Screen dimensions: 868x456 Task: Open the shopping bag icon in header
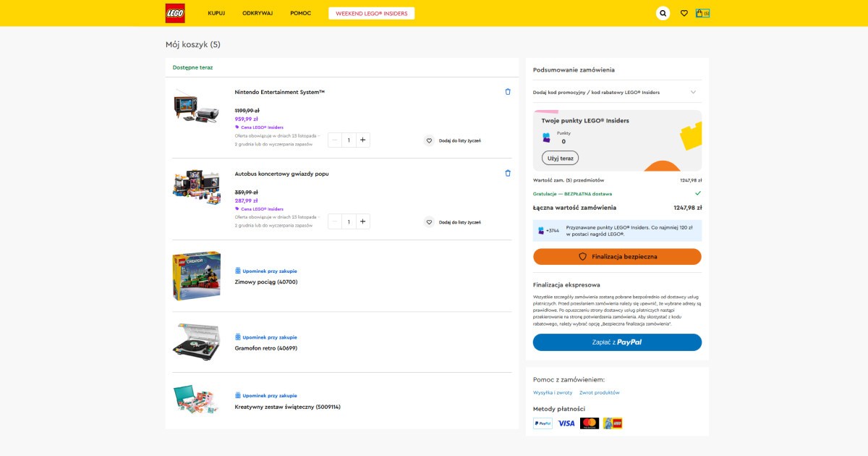tap(702, 13)
